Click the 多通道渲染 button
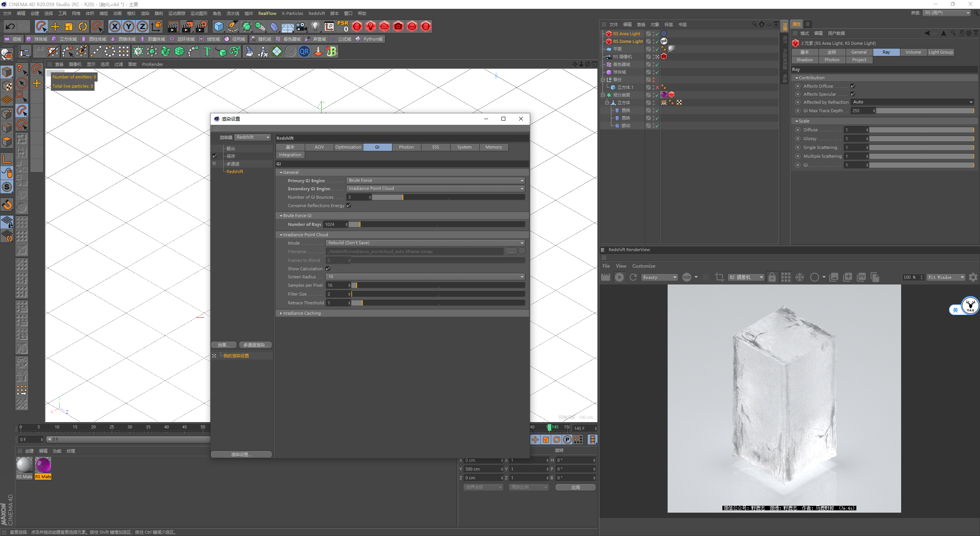This screenshot has width=980, height=536. click(255, 345)
